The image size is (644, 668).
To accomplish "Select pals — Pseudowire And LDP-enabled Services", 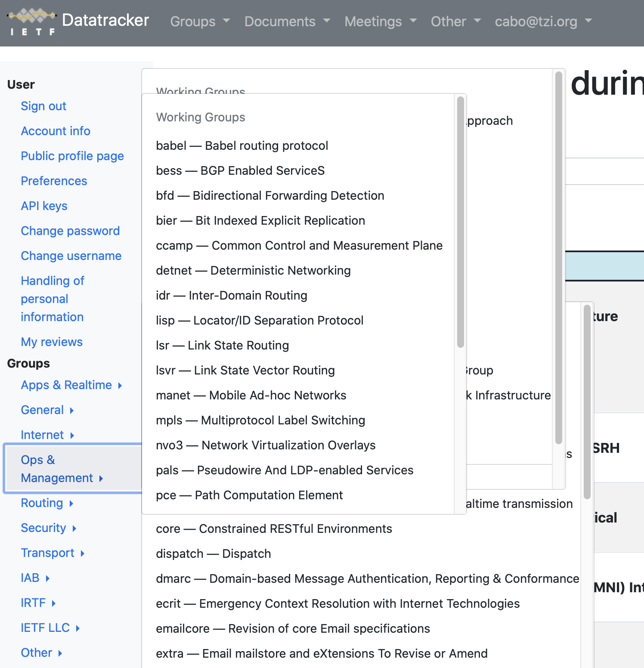I will [285, 470].
